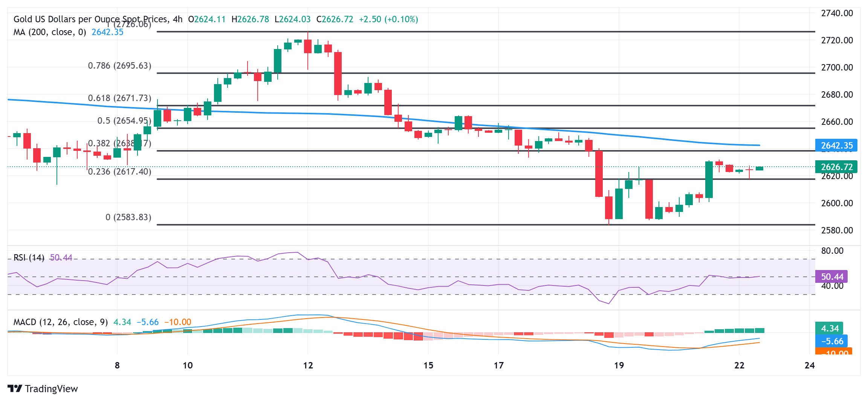The width and height of the screenshot is (868, 402).
Task: Click date 19 on the time axis
Action: click(x=619, y=365)
